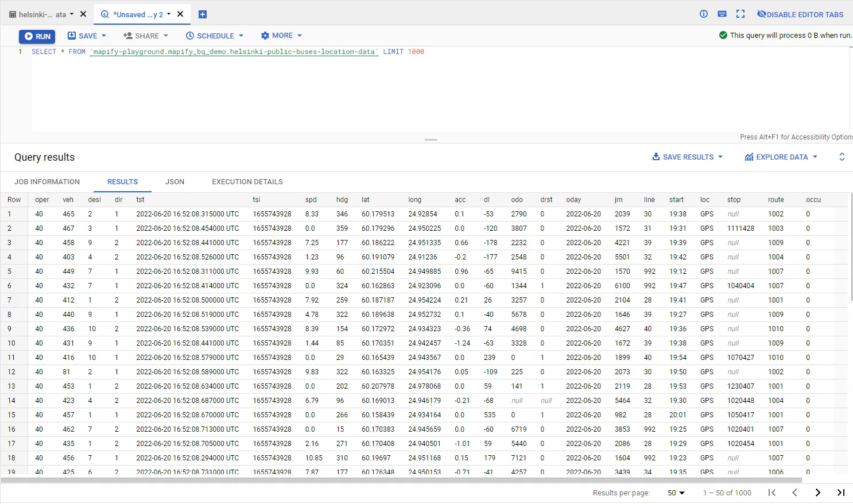Open the Results per page dropdown

tap(676, 493)
